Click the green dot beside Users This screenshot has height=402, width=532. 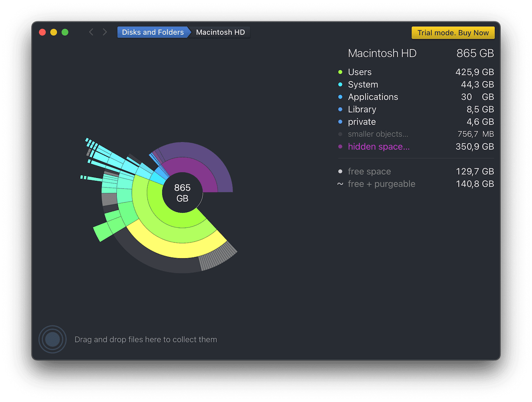[x=340, y=72]
